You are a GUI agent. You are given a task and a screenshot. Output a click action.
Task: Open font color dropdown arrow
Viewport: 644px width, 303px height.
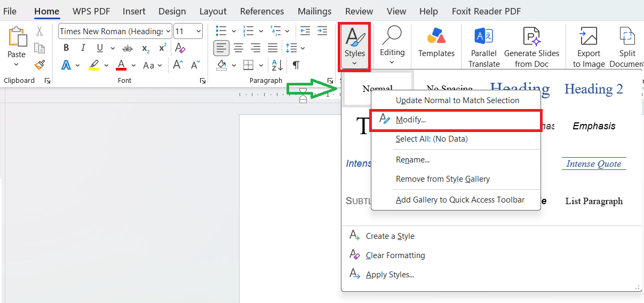(133, 65)
